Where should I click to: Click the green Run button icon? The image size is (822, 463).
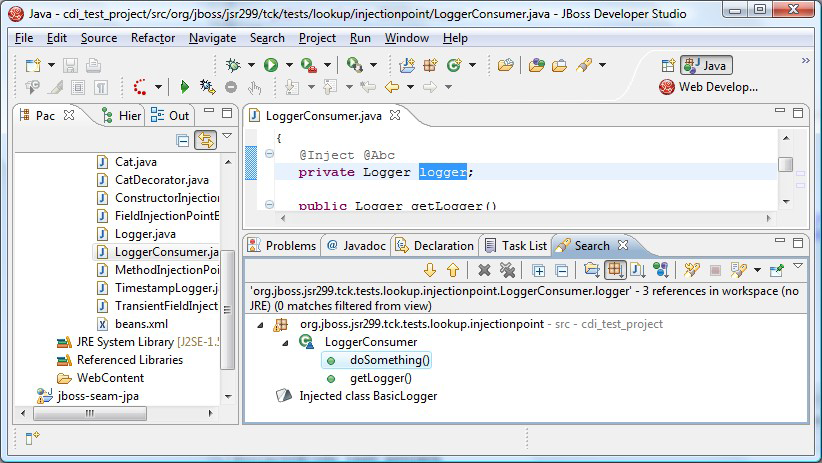coord(271,65)
